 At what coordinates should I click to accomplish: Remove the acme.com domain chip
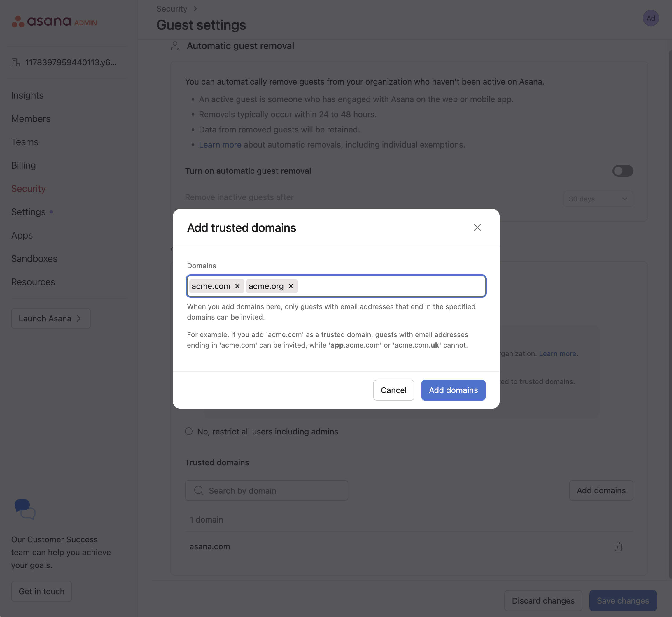coord(237,286)
